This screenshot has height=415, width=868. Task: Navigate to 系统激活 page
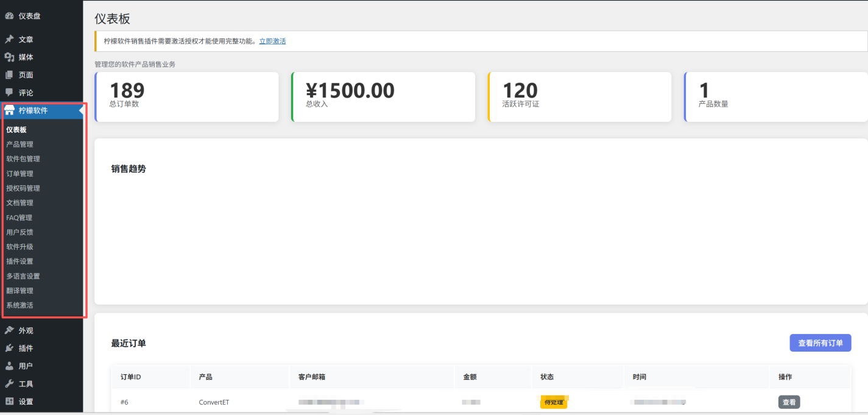click(x=19, y=305)
